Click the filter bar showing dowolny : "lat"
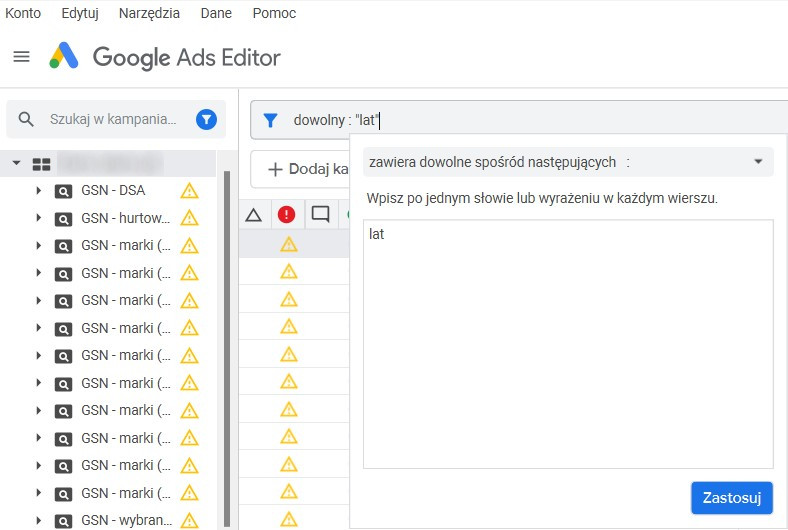This screenshot has width=788, height=530. tap(519, 120)
